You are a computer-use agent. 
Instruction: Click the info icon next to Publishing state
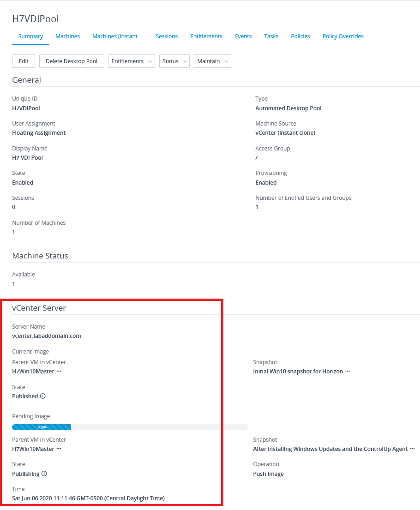[44, 474]
